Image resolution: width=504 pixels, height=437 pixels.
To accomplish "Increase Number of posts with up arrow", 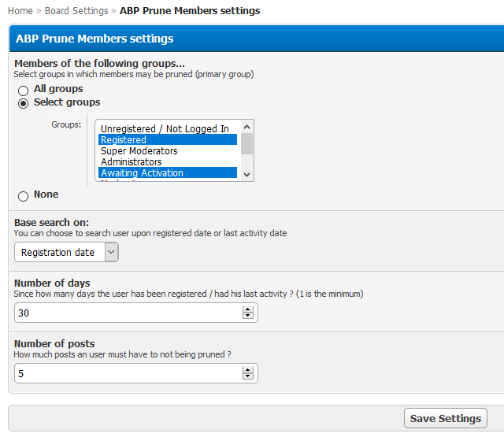I will [x=248, y=370].
